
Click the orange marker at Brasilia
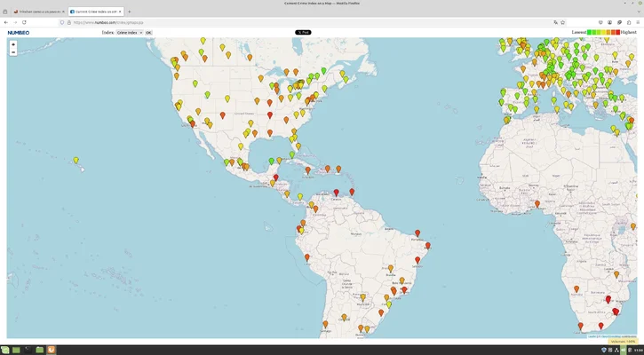(x=391, y=268)
